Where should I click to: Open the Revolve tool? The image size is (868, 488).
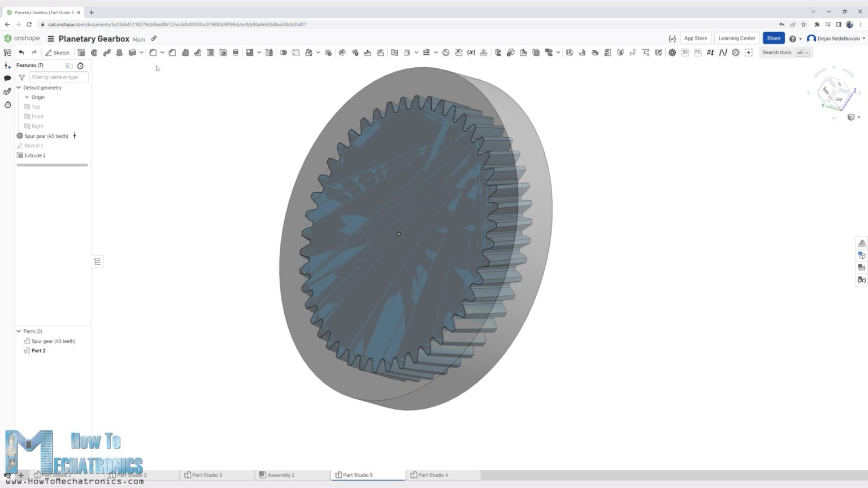(x=95, y=52)
